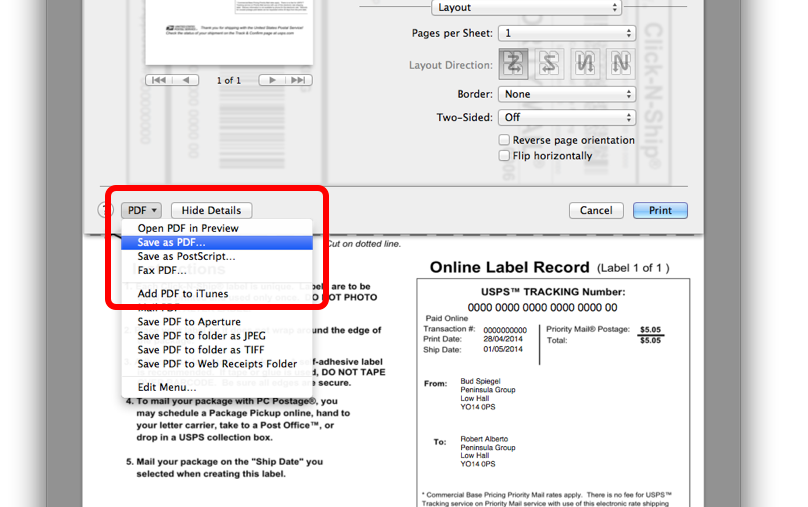Screen dimensions: 808x507
Task: Advance to next page in preview
Action: click(272, 80)
